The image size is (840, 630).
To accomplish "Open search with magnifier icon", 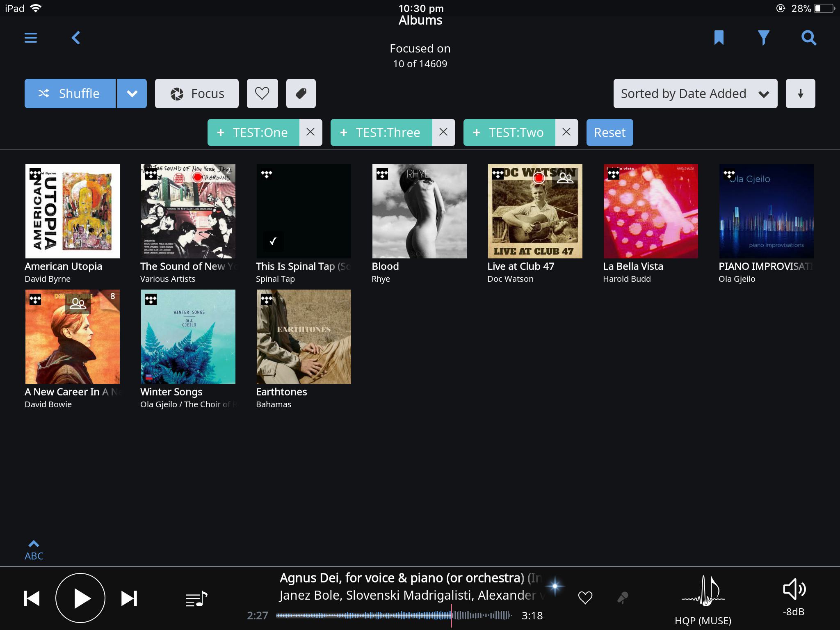I will (808, 38).
